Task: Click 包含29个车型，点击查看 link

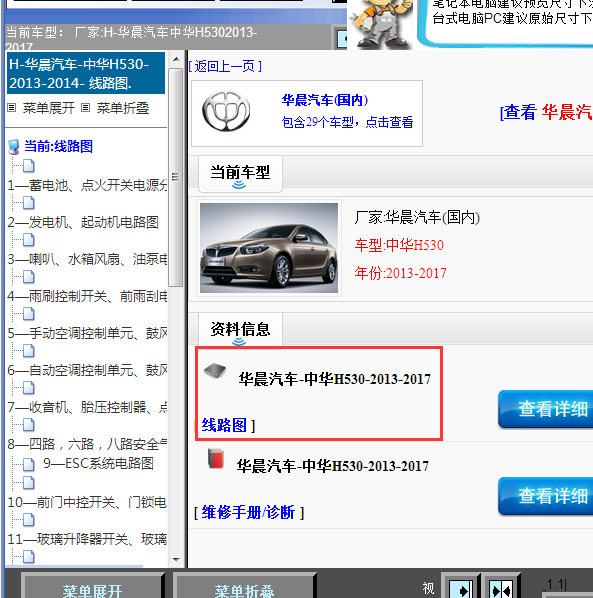Action: coord(347,122)
